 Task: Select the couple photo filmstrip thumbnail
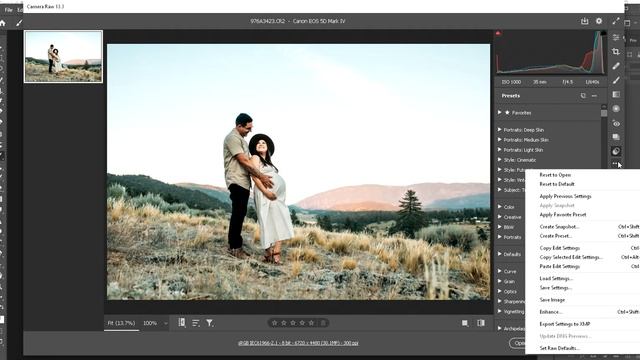(x=63, y=56)
